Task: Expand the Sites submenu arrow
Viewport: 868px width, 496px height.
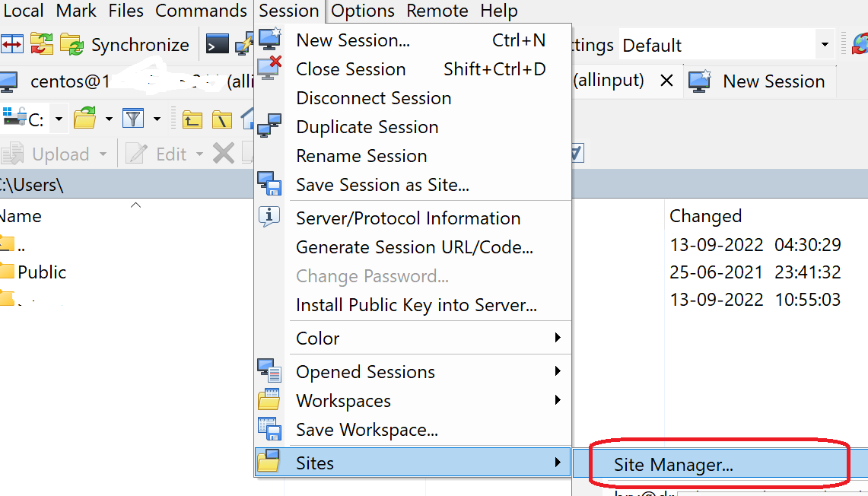Action: pos(558,462)
